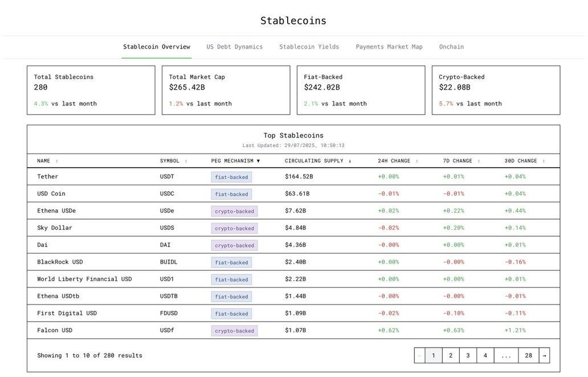Switch to the Stablecoin Overview tab
This screenshot has width=588, height=377.
pyautogui.click(x=156, y=47)
